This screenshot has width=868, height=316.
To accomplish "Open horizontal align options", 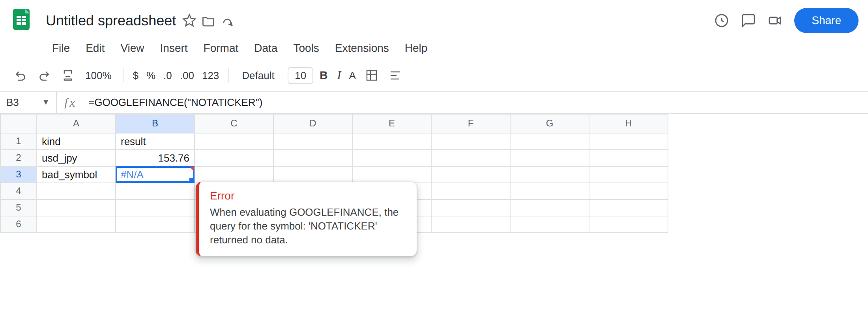I will coord(395,75).
